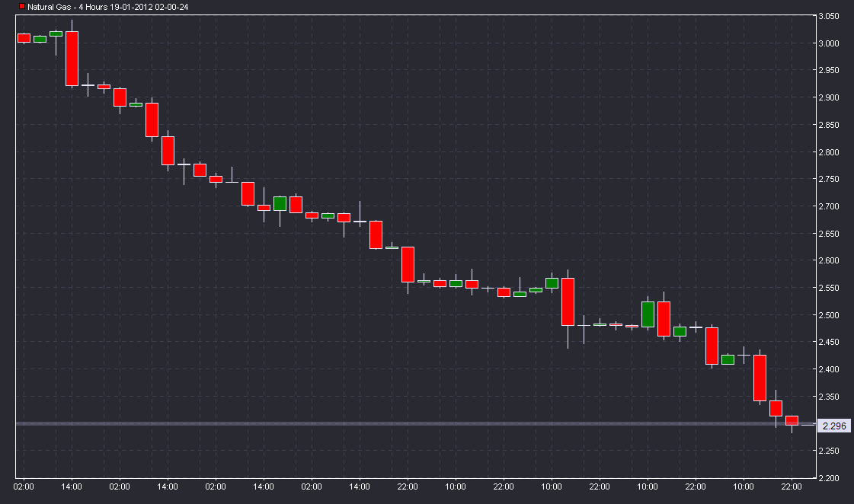
Task: Click the current price tag 2.296
Action: (x=834, y=426)
